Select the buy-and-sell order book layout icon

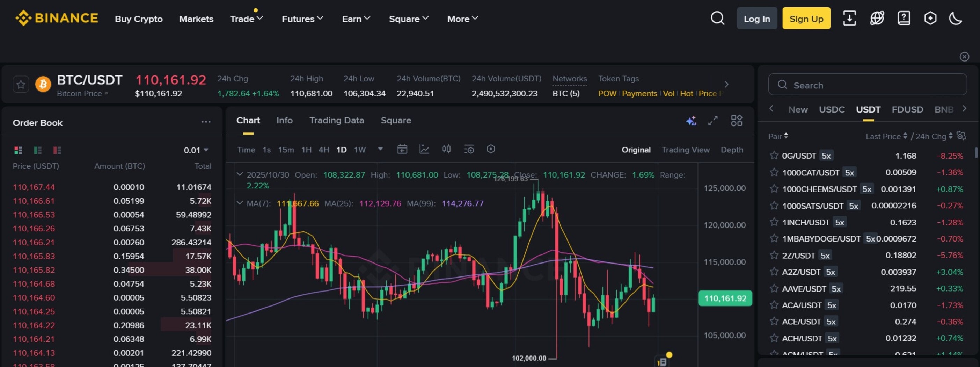(18, 150)
